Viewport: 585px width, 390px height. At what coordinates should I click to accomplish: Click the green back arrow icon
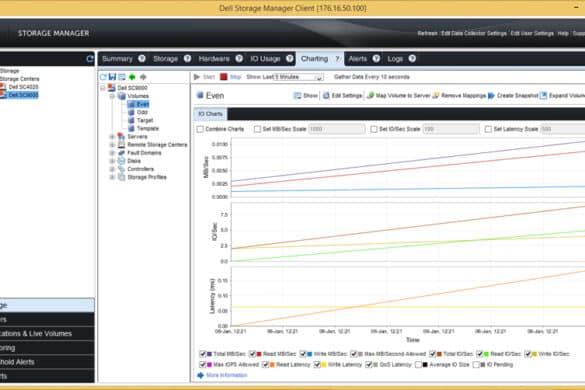(132, 77)
